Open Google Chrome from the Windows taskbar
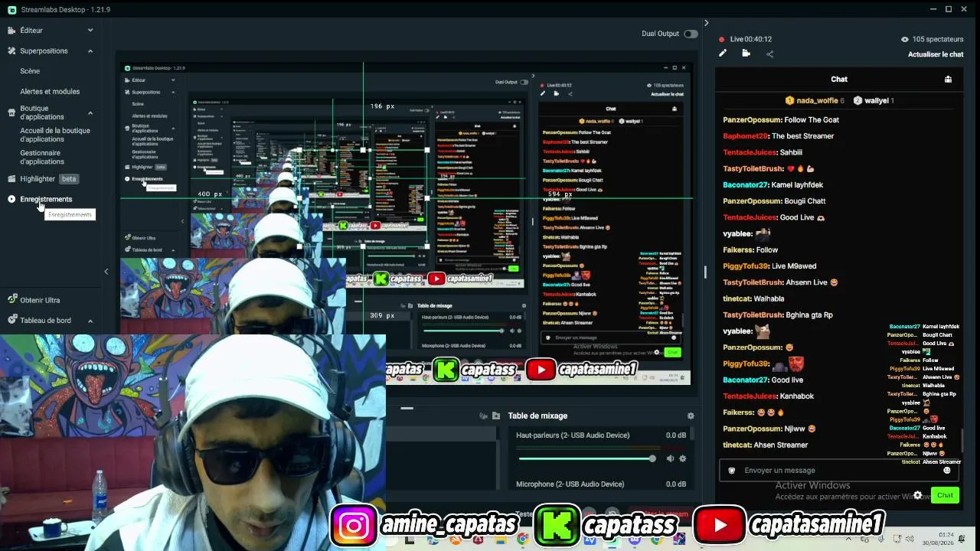Viewport: 980px width, 551px height. click(522, 540)
